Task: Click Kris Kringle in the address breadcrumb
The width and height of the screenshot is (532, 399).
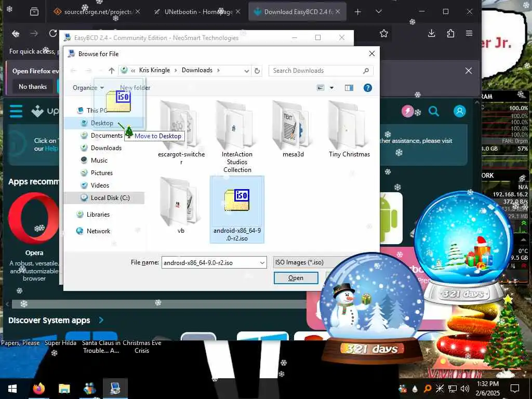Action: 154,70
